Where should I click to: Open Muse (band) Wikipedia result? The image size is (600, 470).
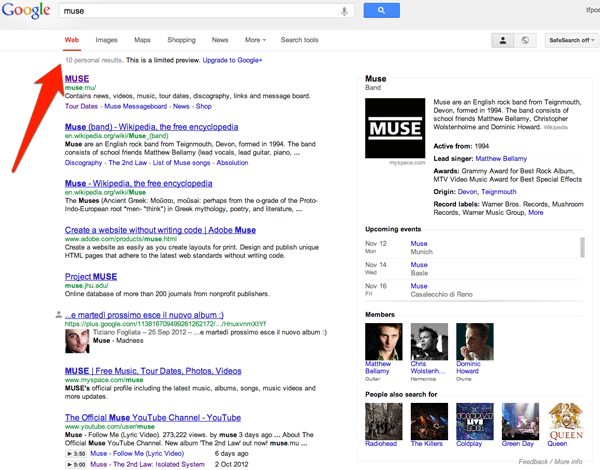pyautogui.click(x=152, y=127)
